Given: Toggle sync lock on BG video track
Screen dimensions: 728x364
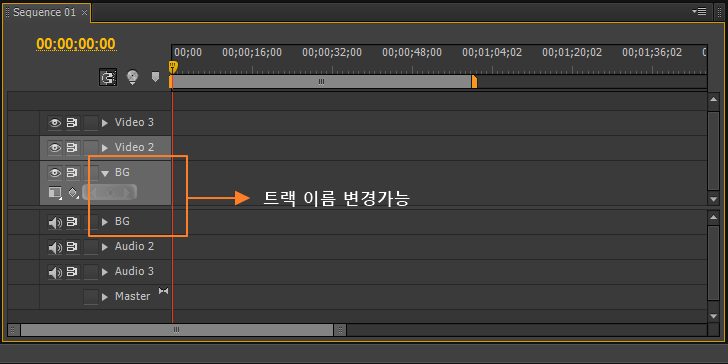Looking at the screenshot, I should pos(72,173).
